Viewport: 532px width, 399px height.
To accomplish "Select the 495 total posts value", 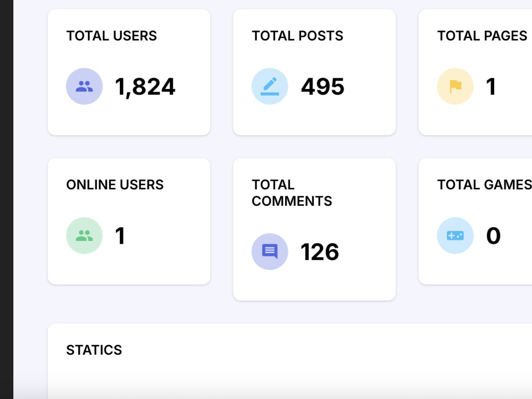I will [323, 87].
